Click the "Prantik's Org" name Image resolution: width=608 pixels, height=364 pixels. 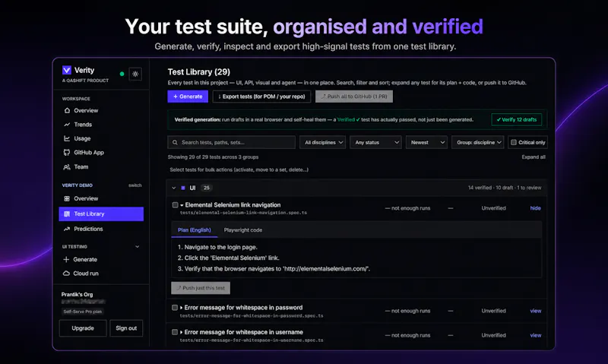[x=78, y=295]
